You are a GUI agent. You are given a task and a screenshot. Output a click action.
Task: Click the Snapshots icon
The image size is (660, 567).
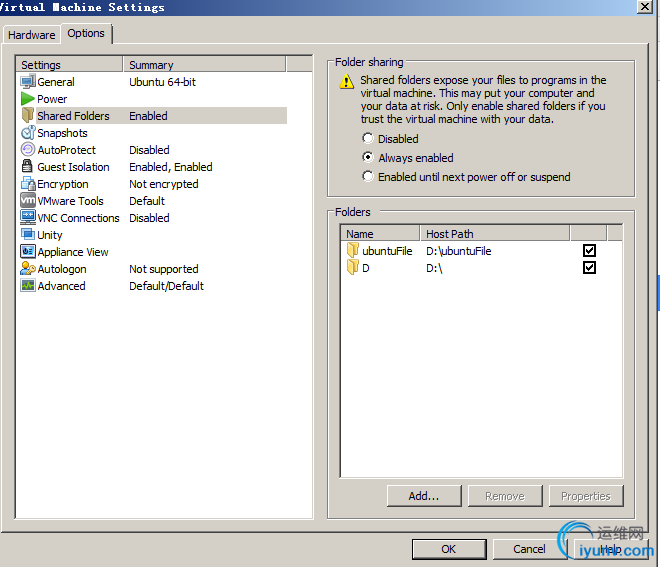click(28, 133)
